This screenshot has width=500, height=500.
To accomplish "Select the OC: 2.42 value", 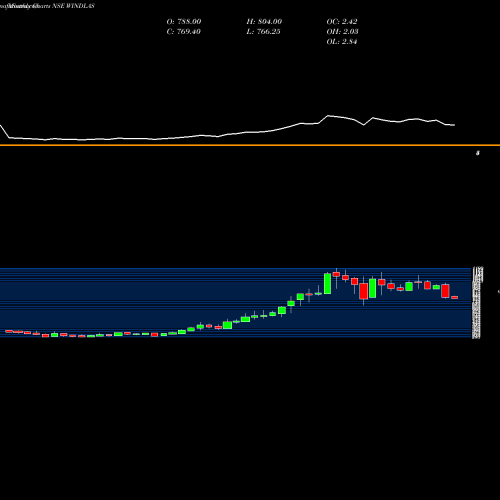I will [342, 22].
